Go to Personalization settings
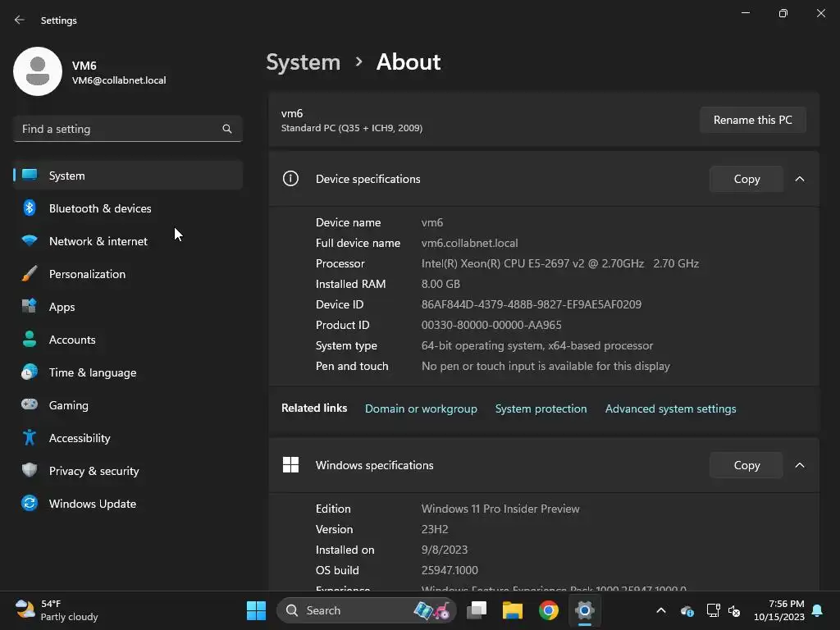Image resolution: width=840 pixels, height=630 pixels. (x=127, y=274)
